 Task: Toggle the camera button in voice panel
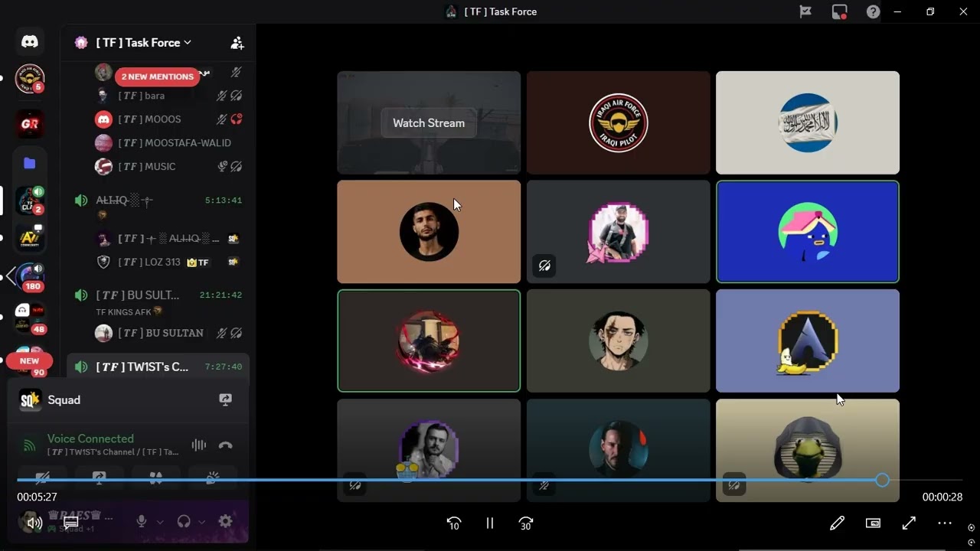(x=42, y=478)
